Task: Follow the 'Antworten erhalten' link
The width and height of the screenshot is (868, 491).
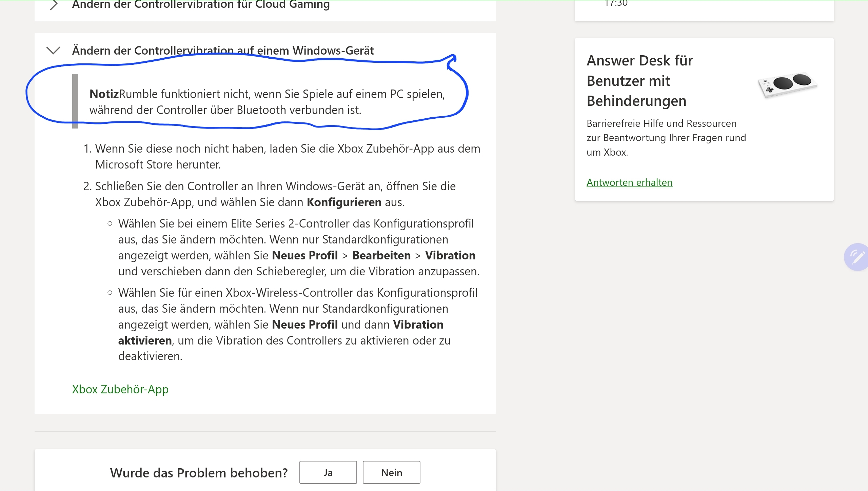Action: [629, 182]
